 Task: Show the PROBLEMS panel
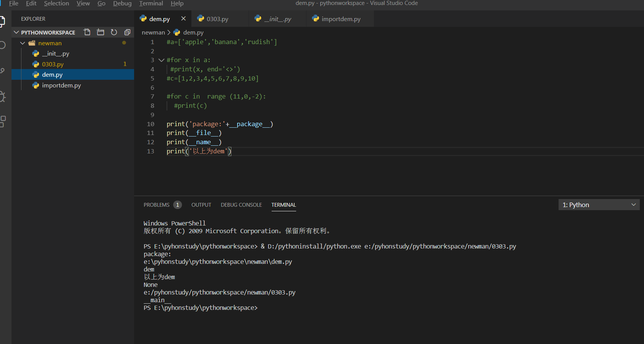(156, 205)
